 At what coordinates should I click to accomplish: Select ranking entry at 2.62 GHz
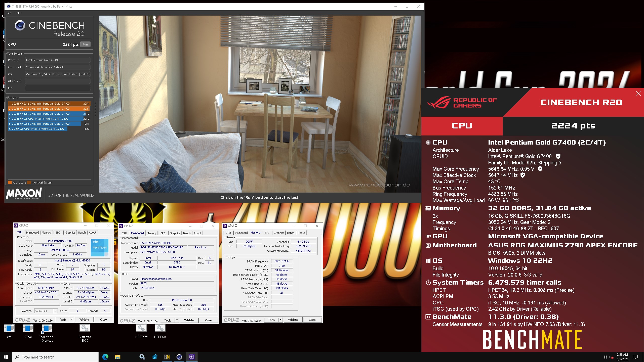(49, 124)
